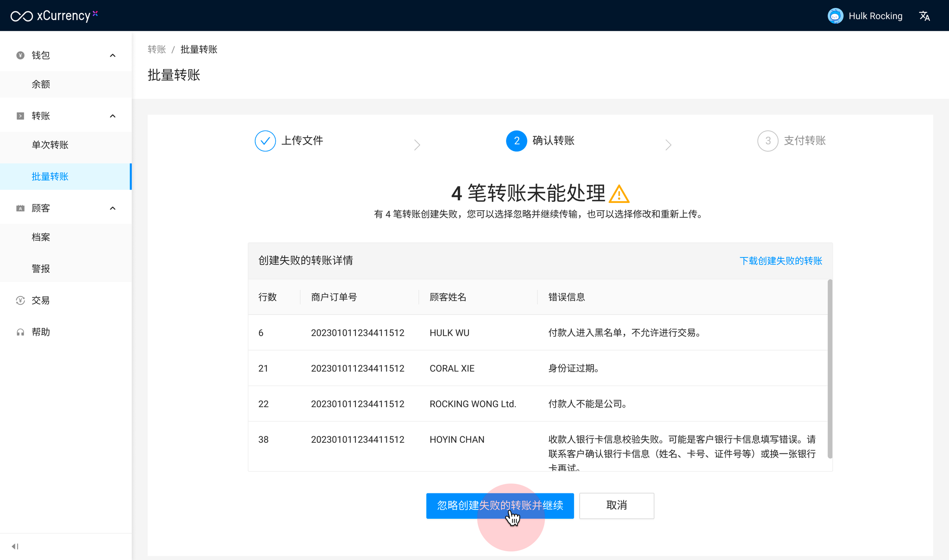This screenshot has height=560, width=949.
Task: Click the Hulk Rocking user avatar
Action: pyautogui.click(x=835, y=16)
